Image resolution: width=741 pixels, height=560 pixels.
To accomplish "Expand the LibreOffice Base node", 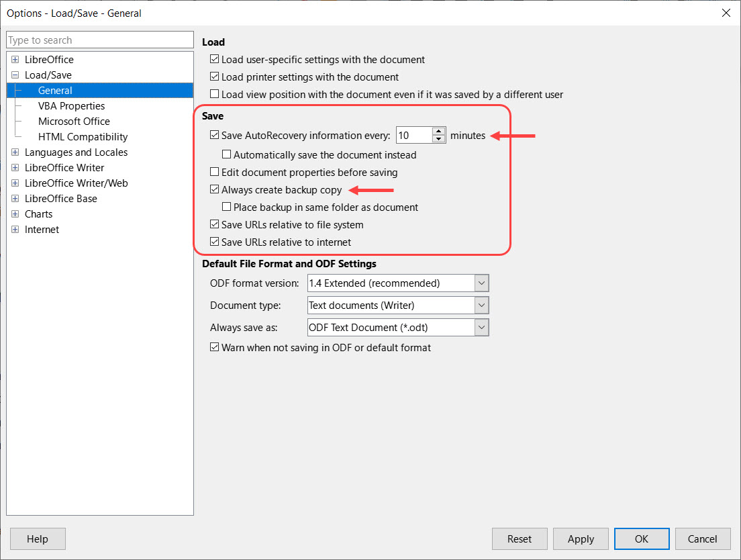I will (15, 199).
